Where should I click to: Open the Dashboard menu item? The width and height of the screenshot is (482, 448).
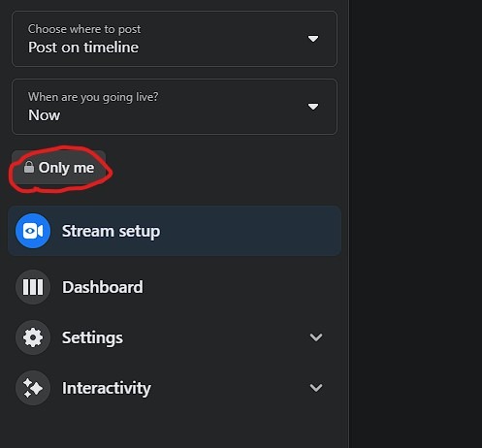point(175,287)
